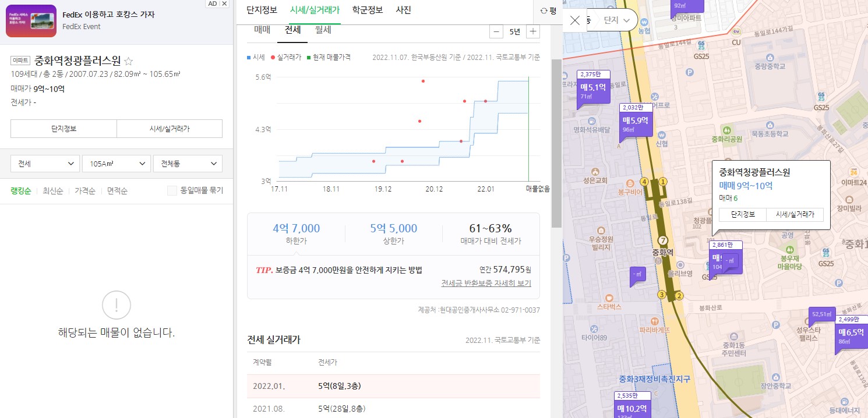Click the warning icon above no-listings message
This screenshot has width=868, height=418.
(116, 305)
